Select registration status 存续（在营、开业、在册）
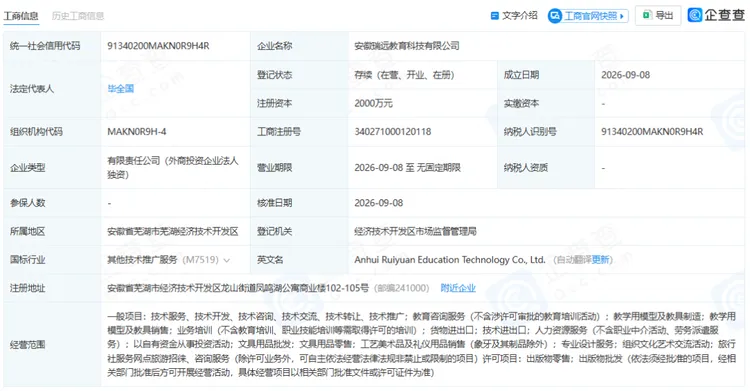 pyautogui.click(x=404, y=75)
